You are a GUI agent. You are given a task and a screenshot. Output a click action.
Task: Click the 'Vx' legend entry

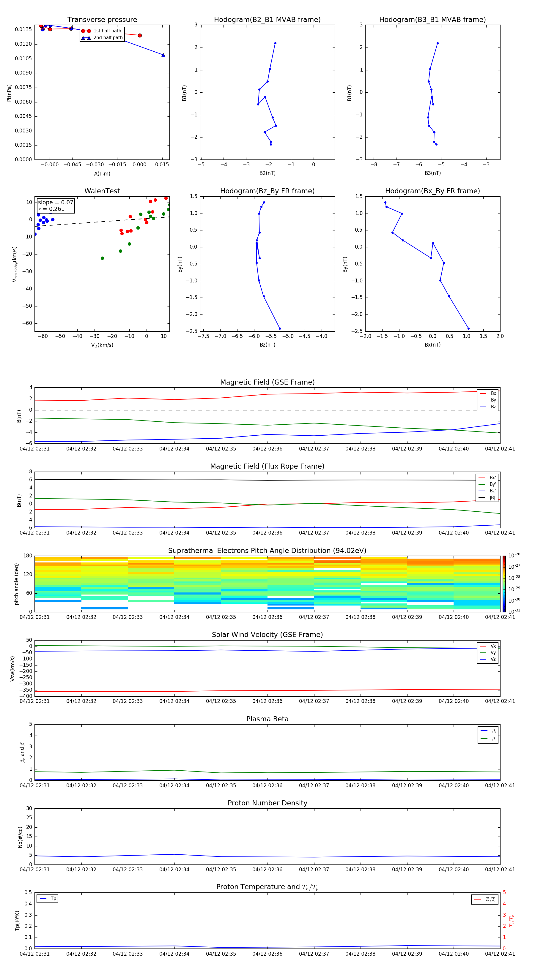point(488,646)
